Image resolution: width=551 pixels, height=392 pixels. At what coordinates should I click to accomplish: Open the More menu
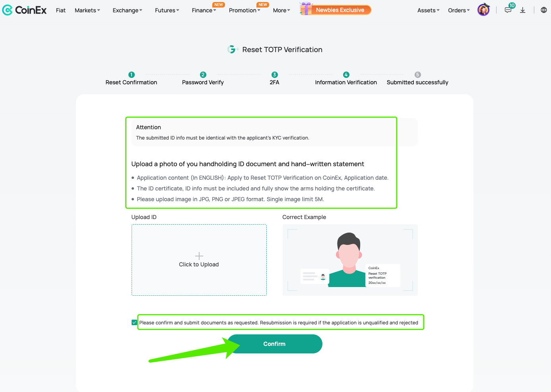click(x=282, y=10)
